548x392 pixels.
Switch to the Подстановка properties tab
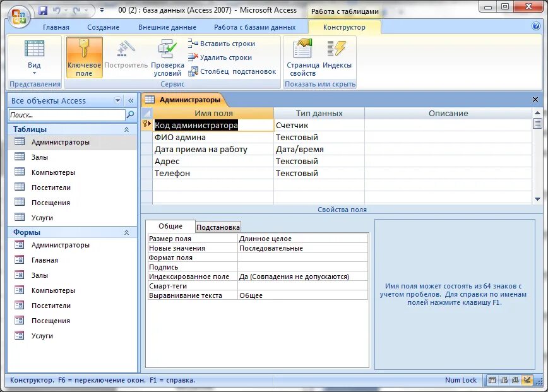pos(218,227)
